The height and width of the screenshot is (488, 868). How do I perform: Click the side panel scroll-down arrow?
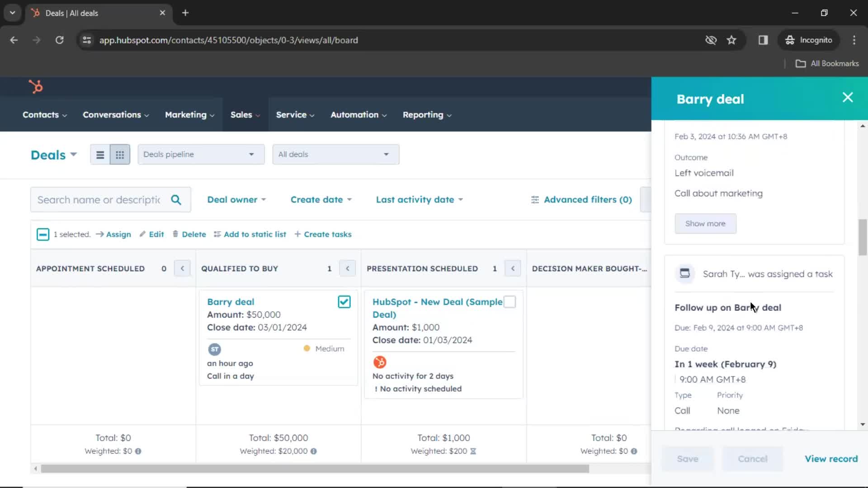863,424
